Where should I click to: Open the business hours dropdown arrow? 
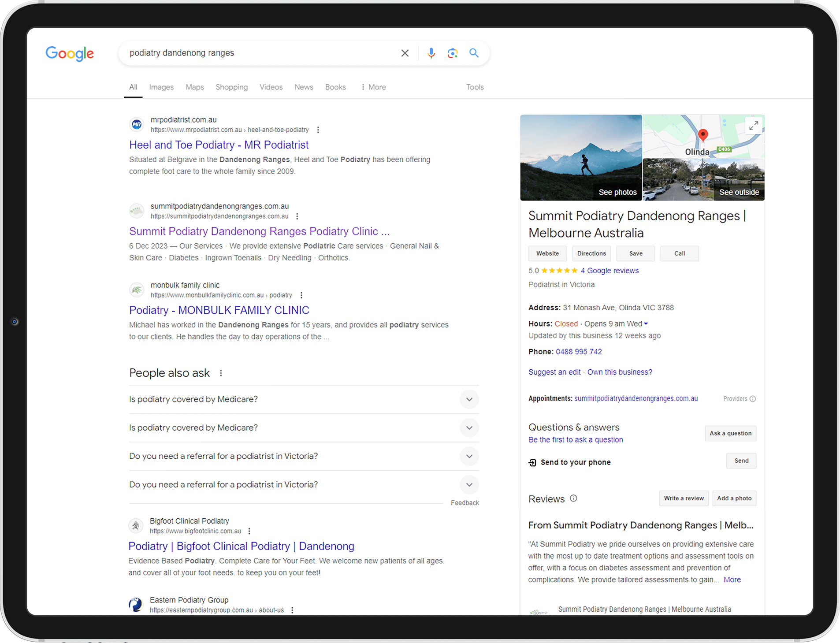point(646,324)
